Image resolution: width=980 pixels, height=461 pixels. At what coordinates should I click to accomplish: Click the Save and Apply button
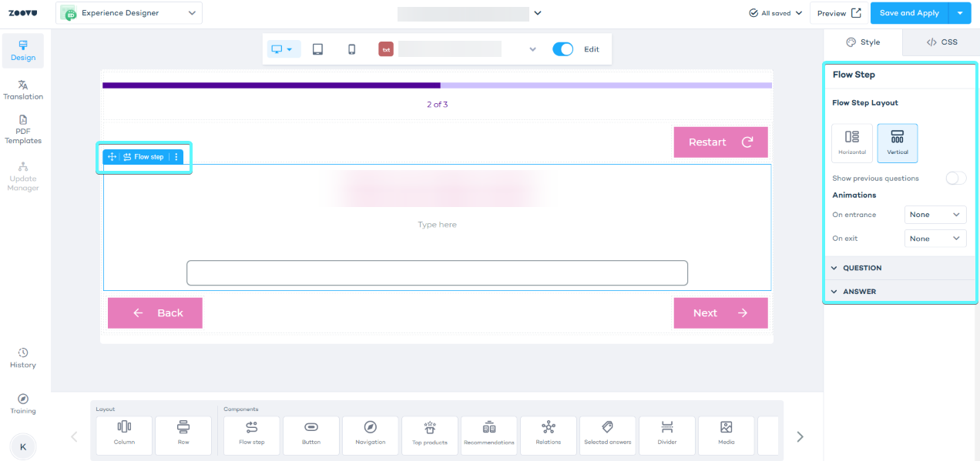coord(909,12)
